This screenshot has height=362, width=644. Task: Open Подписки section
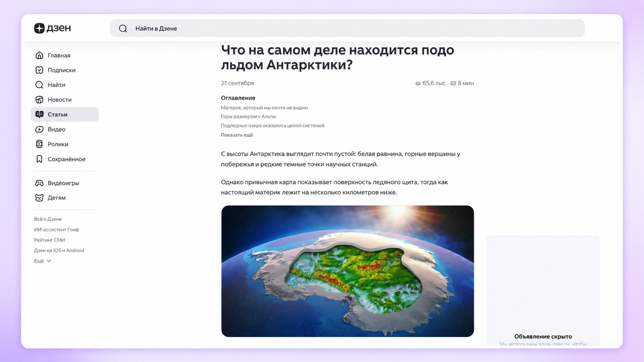[x=64, y=70]
